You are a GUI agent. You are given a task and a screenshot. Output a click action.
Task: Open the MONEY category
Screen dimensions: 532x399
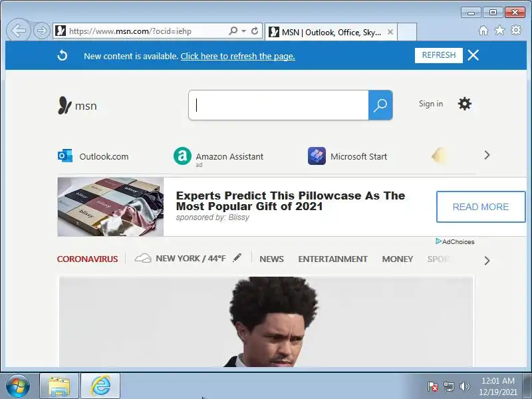click(397, 259)
